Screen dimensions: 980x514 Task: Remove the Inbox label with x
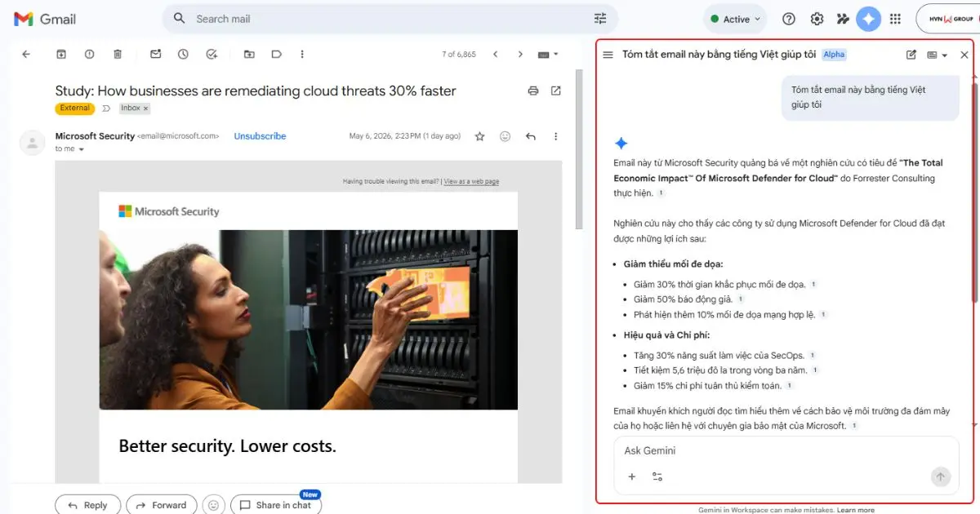pos(146,108)
